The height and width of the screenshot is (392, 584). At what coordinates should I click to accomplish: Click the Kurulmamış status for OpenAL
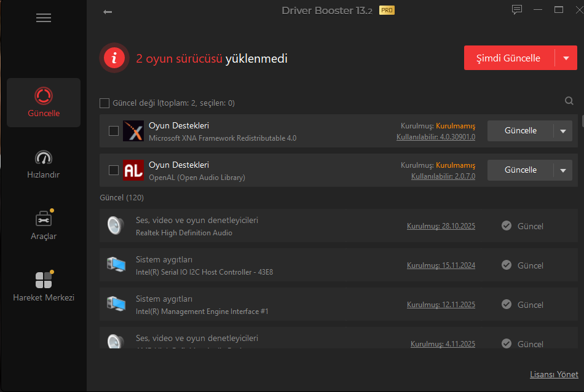(456, 165)
